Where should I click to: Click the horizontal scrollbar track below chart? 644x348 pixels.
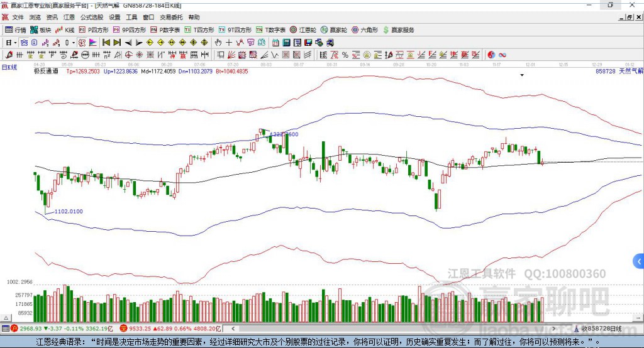(x=394, y=329)
